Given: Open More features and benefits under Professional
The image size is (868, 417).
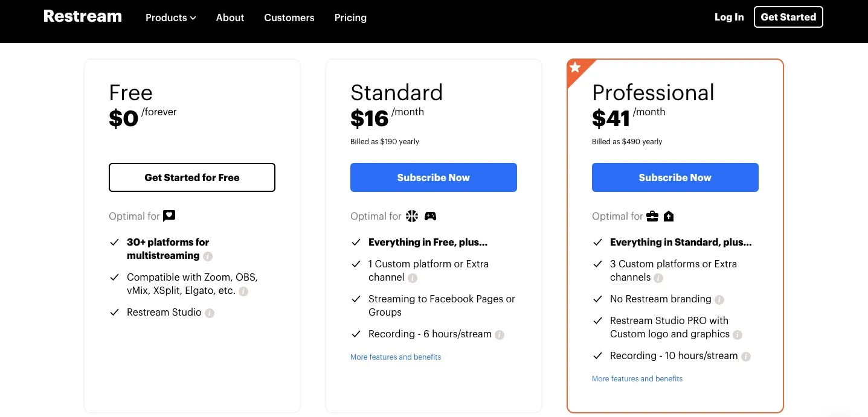Looking at the screenshot, I should pos(637,379).
